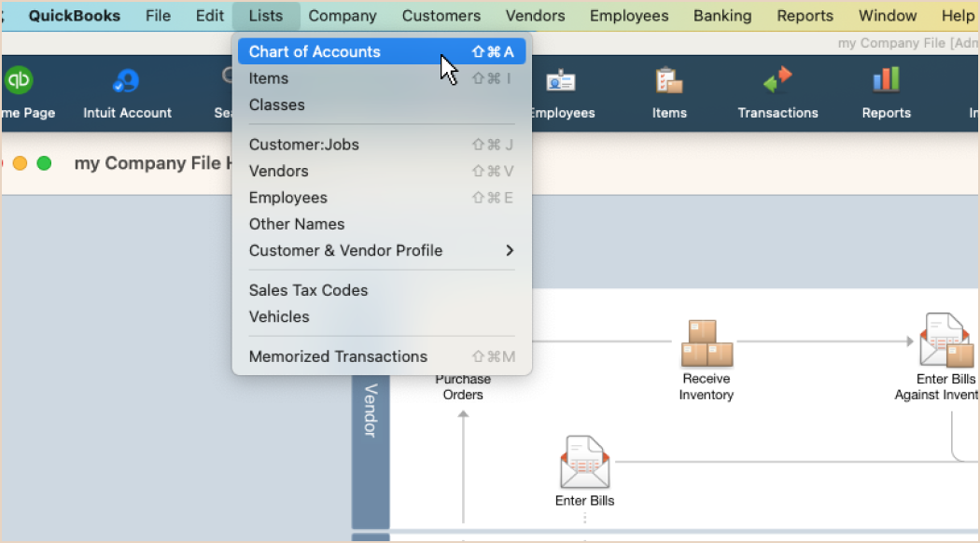This screenshot has height=543, width=980.
Task: Click the QuickBooks Home Page logo icon
Action: coord(18,80)
